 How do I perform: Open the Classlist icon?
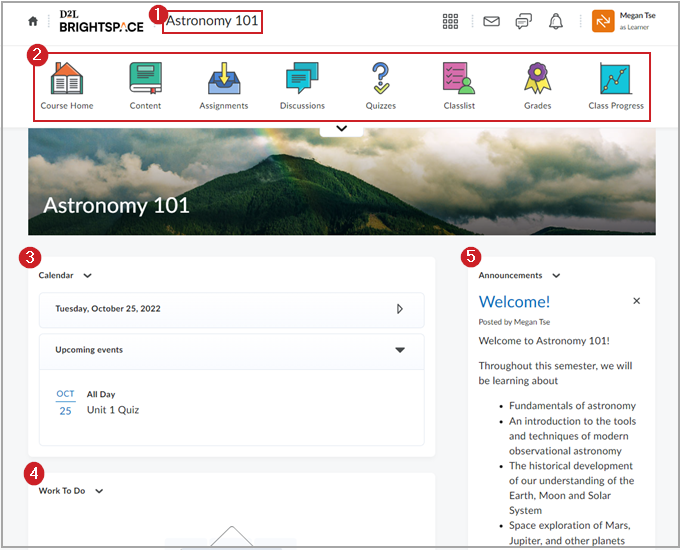point(459,78)
